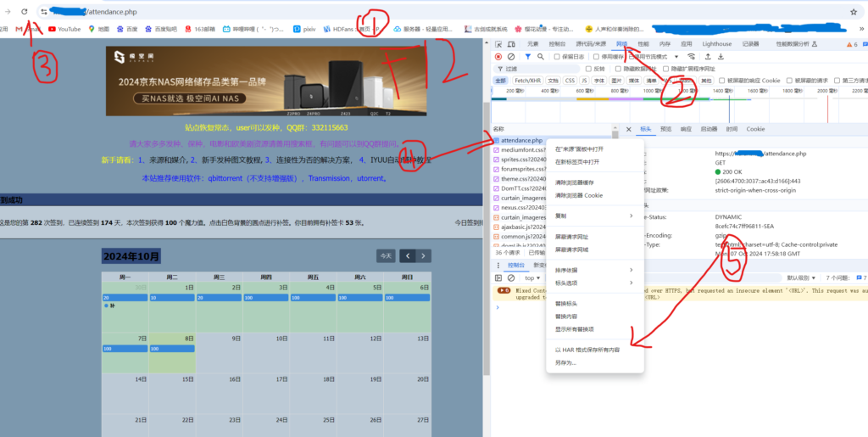This screenshot has width=868, height=437.
Task: Select the ajaxbasic.js request row
Action: coord(520,227)
